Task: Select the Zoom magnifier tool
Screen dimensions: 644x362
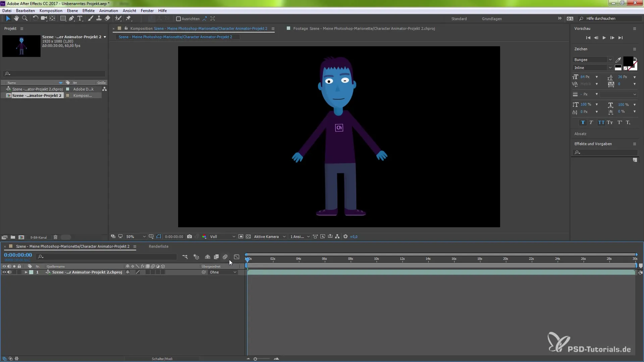Action: pyautogui.click(x=24, y=18)
